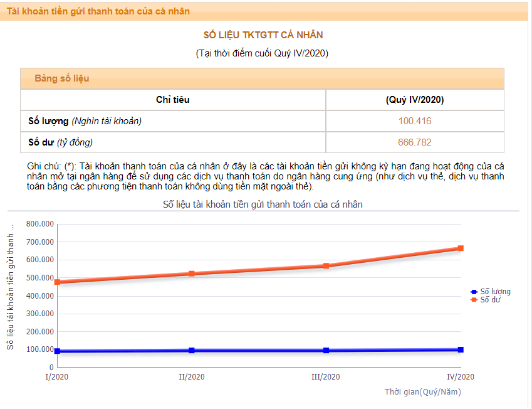Click the 'Ghi chú' note paragraph

[265, 176]
